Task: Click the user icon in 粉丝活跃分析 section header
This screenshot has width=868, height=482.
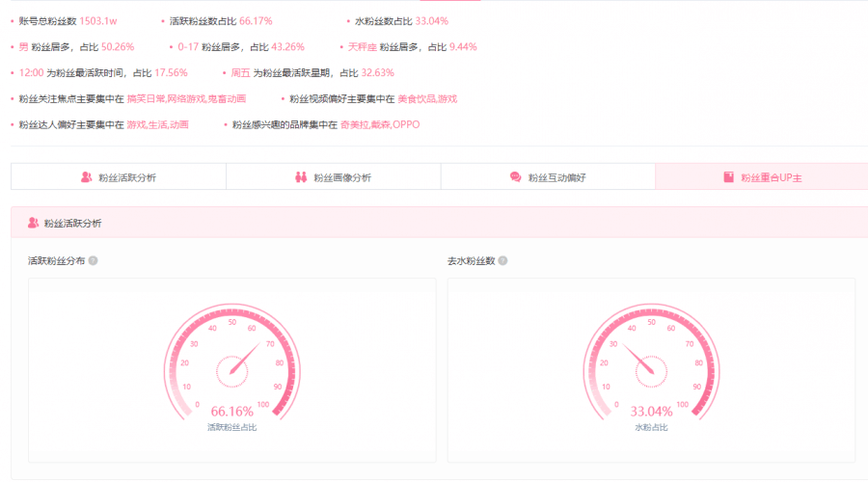Action: click(x=33, y=223)
